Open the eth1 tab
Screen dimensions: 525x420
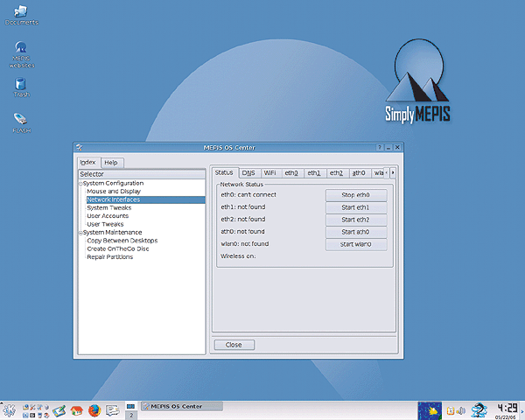[314, 173]
